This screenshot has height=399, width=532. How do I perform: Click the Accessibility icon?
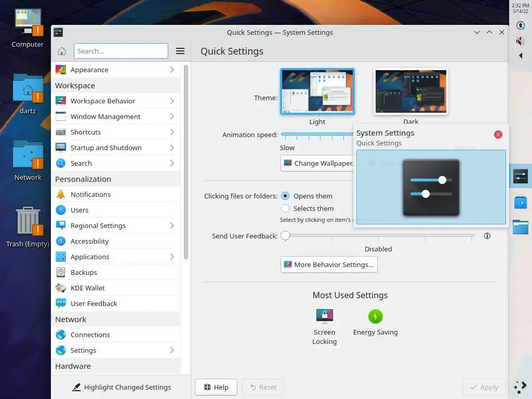pos(61,241)
